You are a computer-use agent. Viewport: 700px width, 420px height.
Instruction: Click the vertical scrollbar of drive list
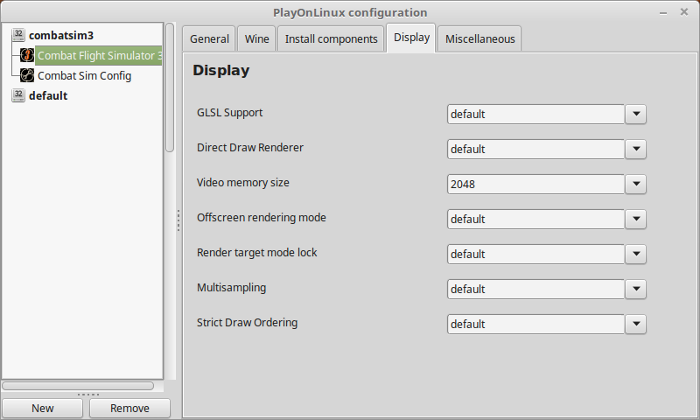click(x=170, y=87)
